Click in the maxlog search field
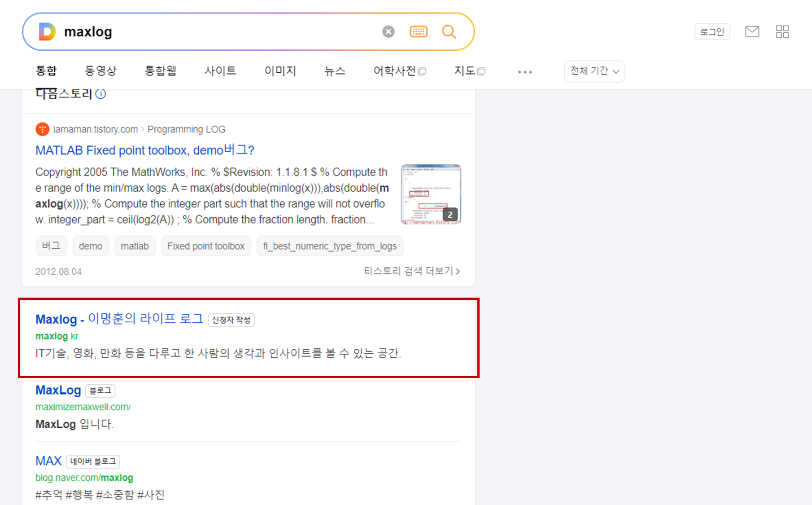812x505 pixels. (220, 32)
